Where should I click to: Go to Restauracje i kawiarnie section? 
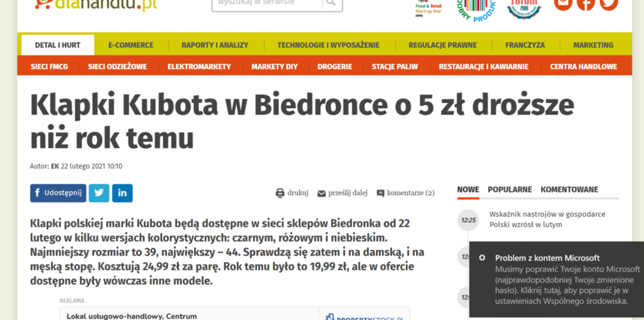coord(484,66)
